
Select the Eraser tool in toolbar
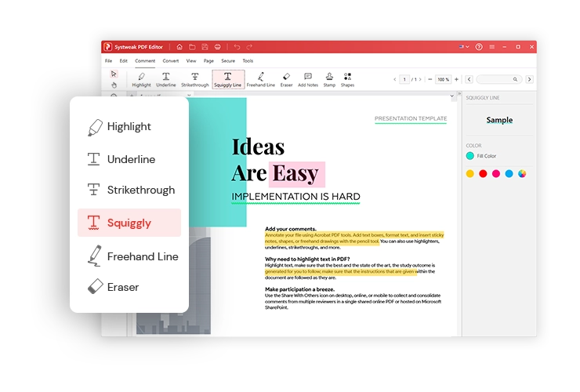[x=286, y=80]
